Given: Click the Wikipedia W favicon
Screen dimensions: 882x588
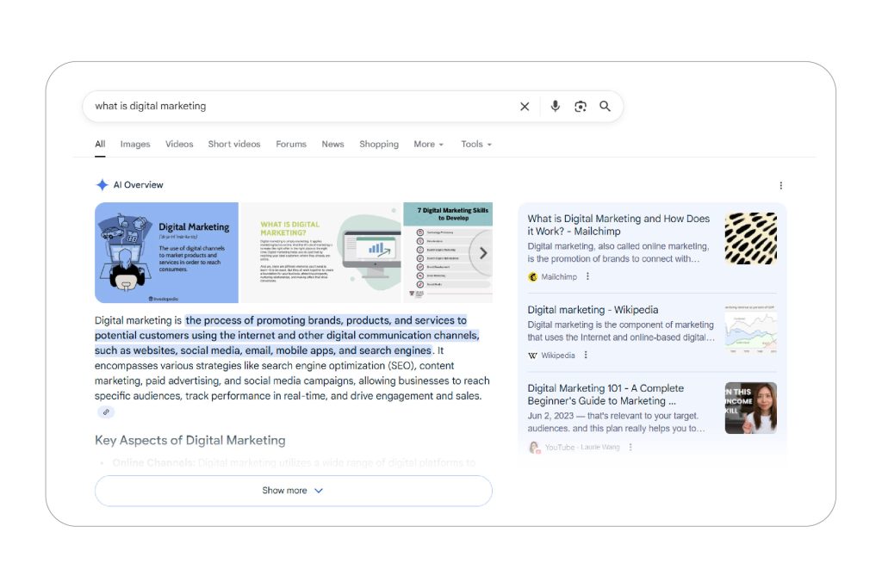Looking at the screenshot, I should pyautogui.click(x=532, y=356).
